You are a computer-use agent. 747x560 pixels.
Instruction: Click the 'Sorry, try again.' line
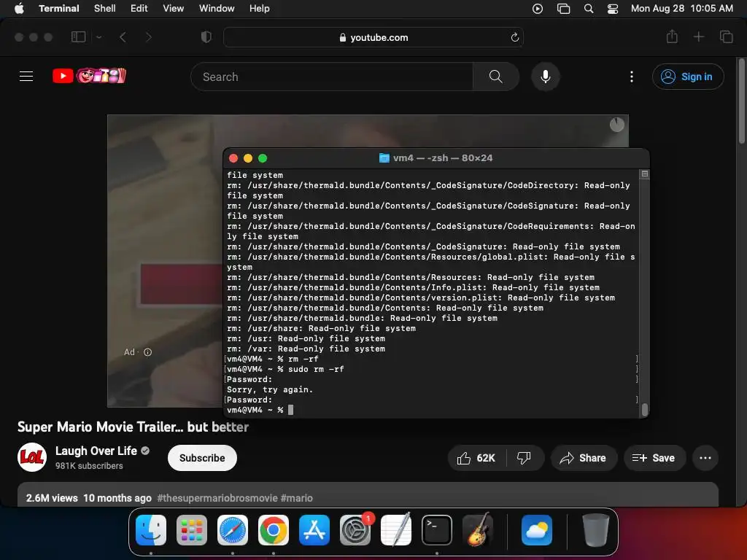tap(270, 389)
